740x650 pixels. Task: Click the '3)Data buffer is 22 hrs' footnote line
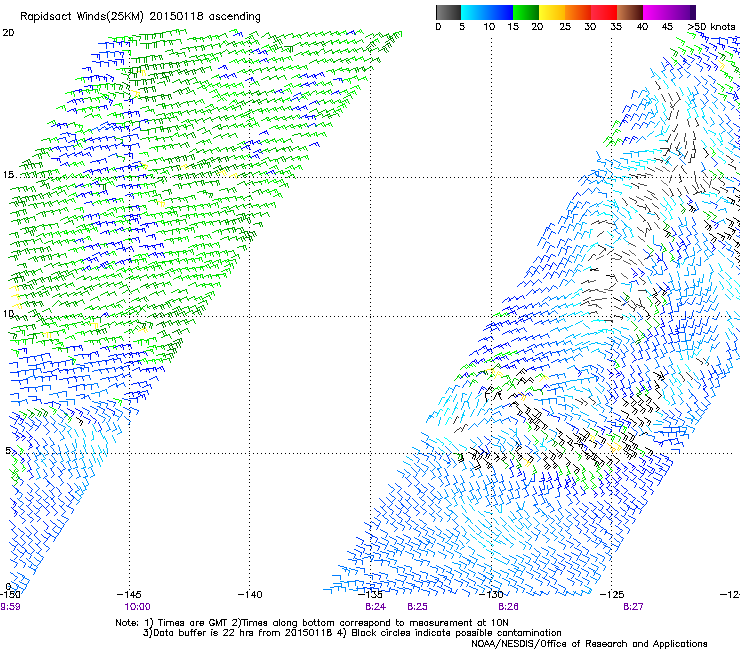352,633
